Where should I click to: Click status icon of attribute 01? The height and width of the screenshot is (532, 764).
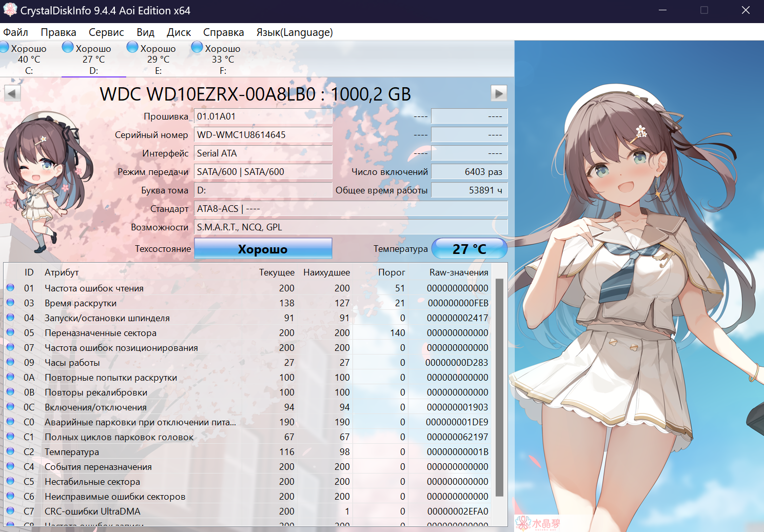click(x=10, y=287)
